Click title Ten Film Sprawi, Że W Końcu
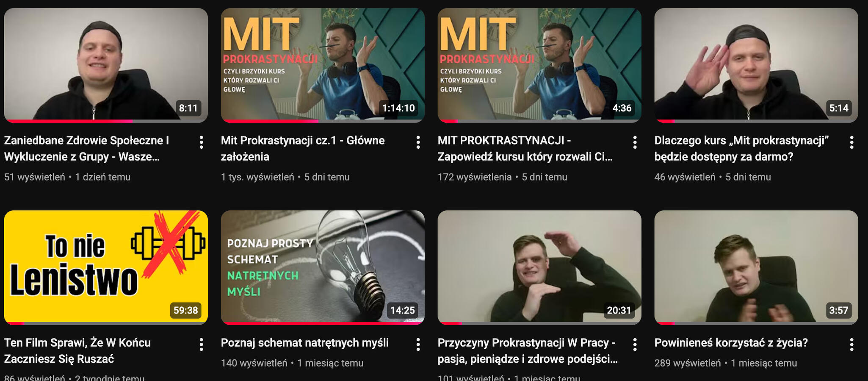This screenshot has width=868, height=381. coord(77,350)
